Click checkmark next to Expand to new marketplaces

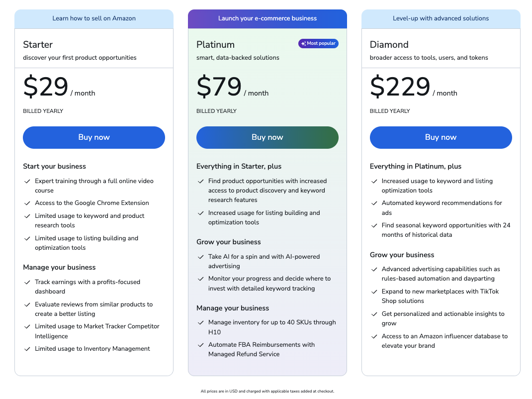click(x=374, y=292)
